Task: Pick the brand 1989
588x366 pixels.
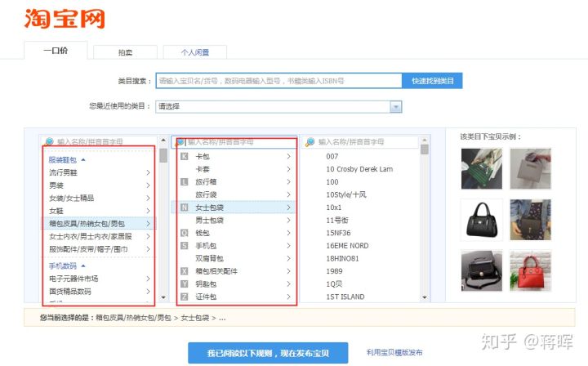Action: pyautogui.click(x=334, y=271)
